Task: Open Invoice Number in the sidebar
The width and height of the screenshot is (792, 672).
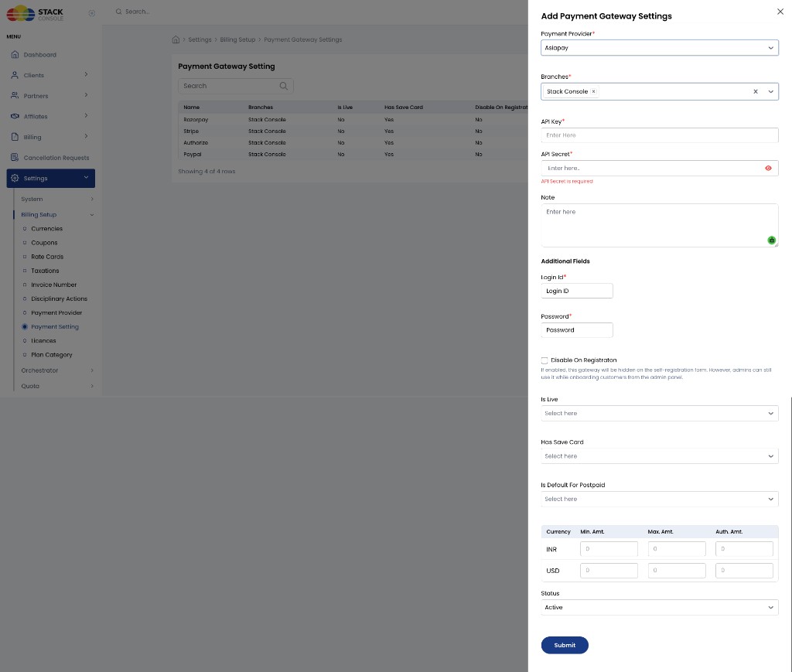Action: [x=53, y=285]
